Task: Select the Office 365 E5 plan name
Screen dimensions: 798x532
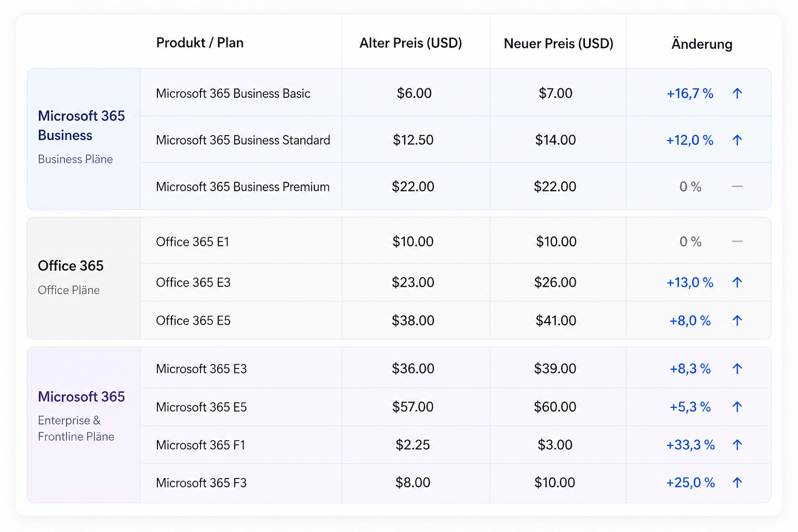Action: pyautogui.click(x=193, y=321)
